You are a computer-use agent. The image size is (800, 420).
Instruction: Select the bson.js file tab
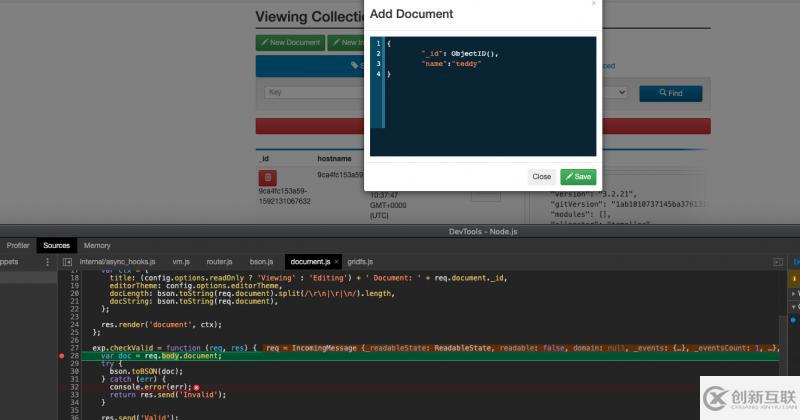click(261, 261)
